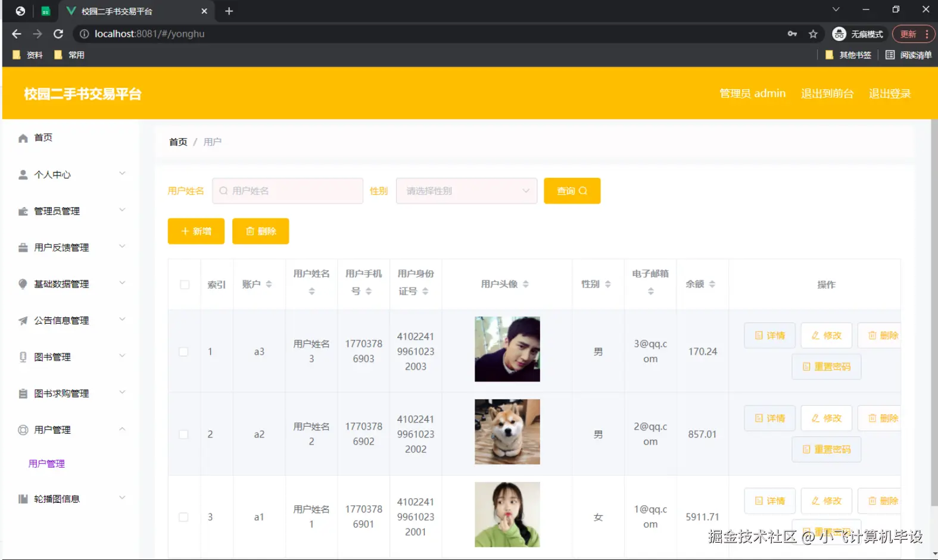Click the browser back arrow

coord(17,34)
